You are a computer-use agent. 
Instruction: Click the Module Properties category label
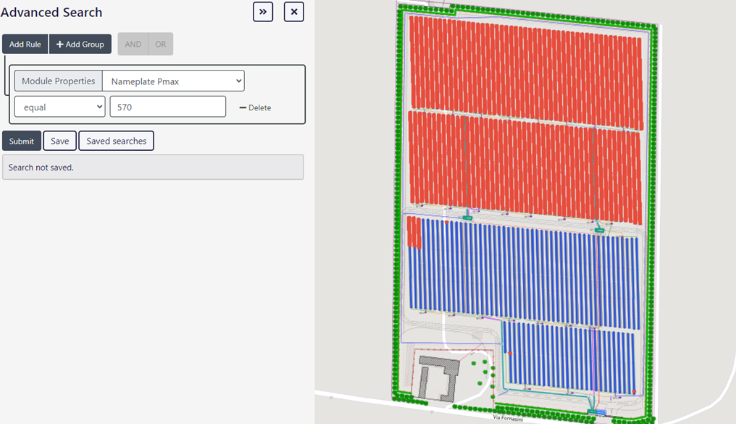[58, 81]
